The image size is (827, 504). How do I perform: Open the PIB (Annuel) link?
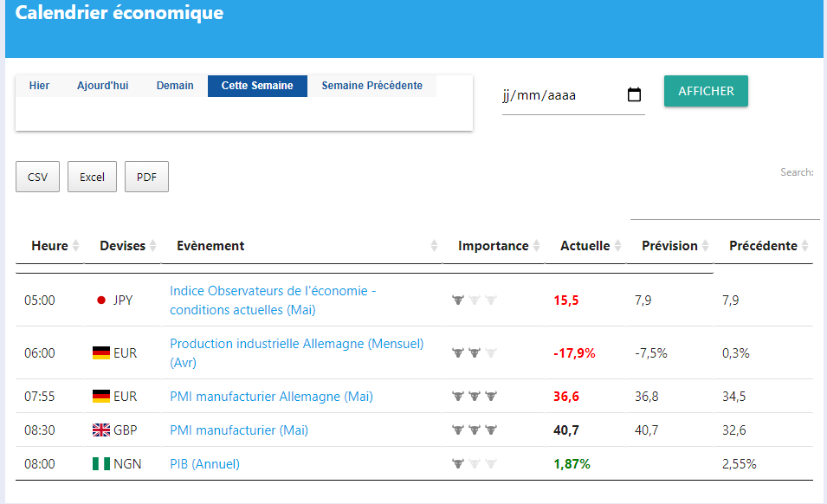coord(204,463)
